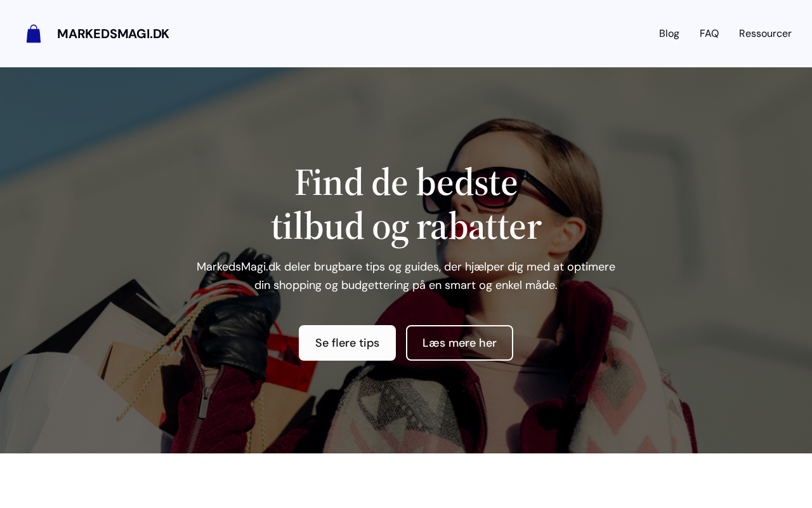Open the MARKEDSMAGI.DK home link
Viewport: 812px width, 508px height.
113,34
